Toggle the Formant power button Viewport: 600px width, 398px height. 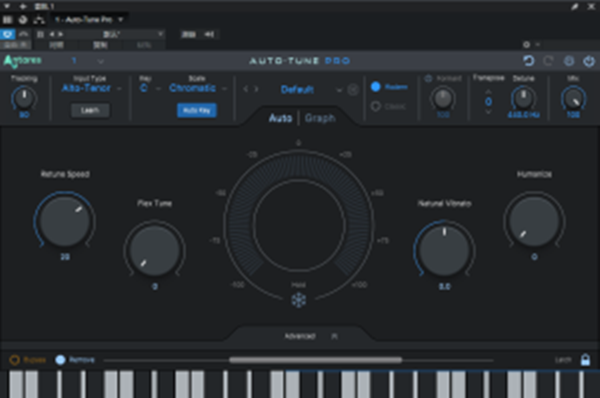coord(428,78)
